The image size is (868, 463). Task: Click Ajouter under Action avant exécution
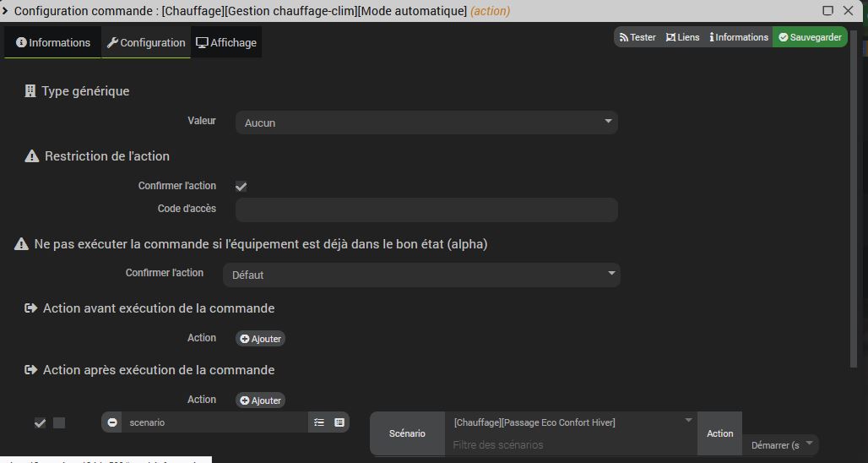(x=261, y=339)
